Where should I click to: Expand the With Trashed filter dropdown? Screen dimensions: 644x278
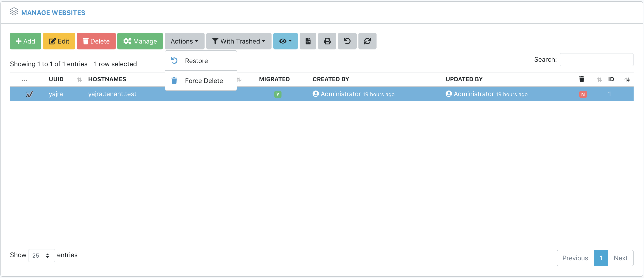tap(239, 41)
